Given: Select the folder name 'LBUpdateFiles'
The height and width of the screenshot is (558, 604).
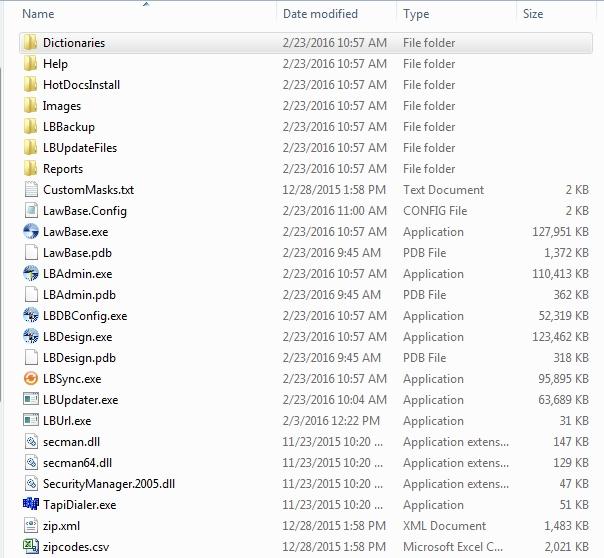Looking at the screenshot, I should 80,148.
